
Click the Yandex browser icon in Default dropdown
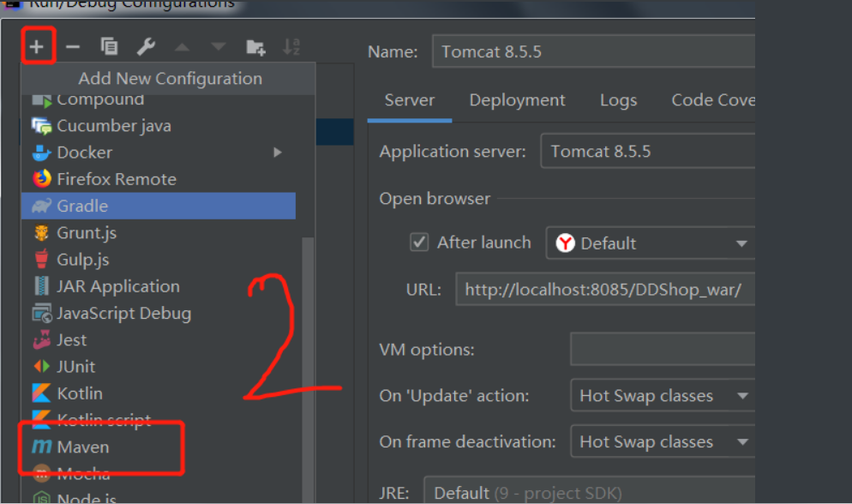coord(565,243)
